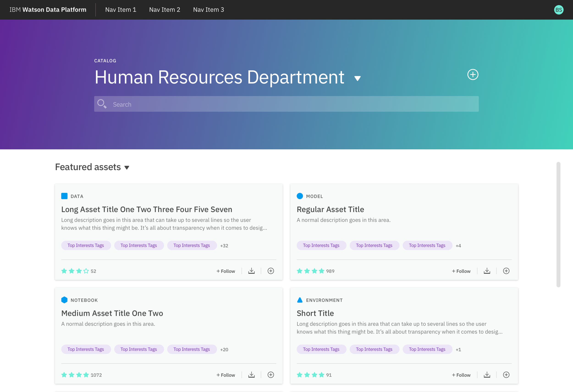Click the add circle icon on Regular Asset Title card

point(506,271)
